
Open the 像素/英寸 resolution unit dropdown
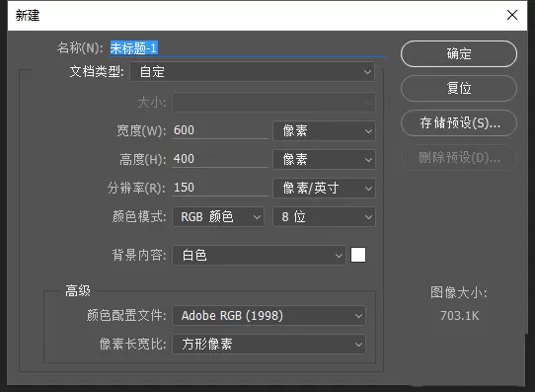pos(324,188)
